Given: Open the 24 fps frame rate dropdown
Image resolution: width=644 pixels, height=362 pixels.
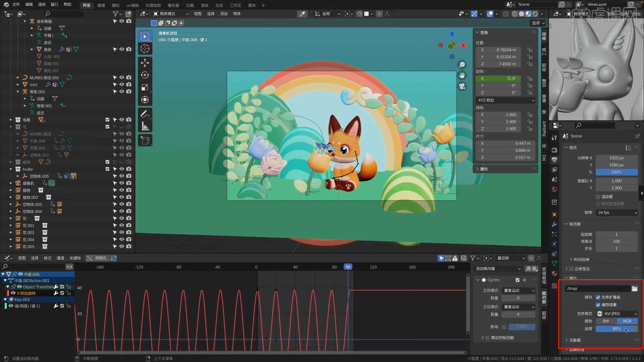Looking at the screenshot, I should coord(617,213).
